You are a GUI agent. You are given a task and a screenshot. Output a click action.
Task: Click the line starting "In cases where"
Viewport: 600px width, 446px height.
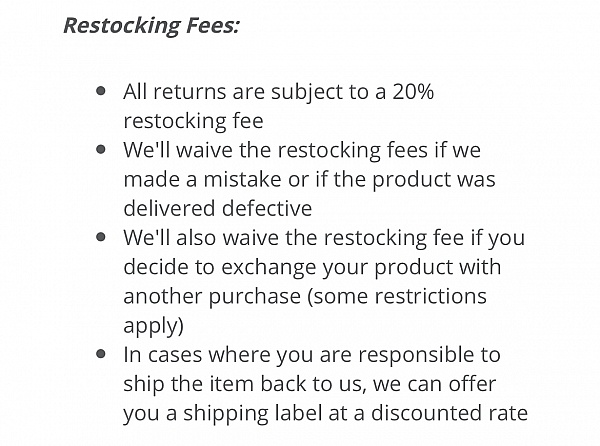click(311, 355)
